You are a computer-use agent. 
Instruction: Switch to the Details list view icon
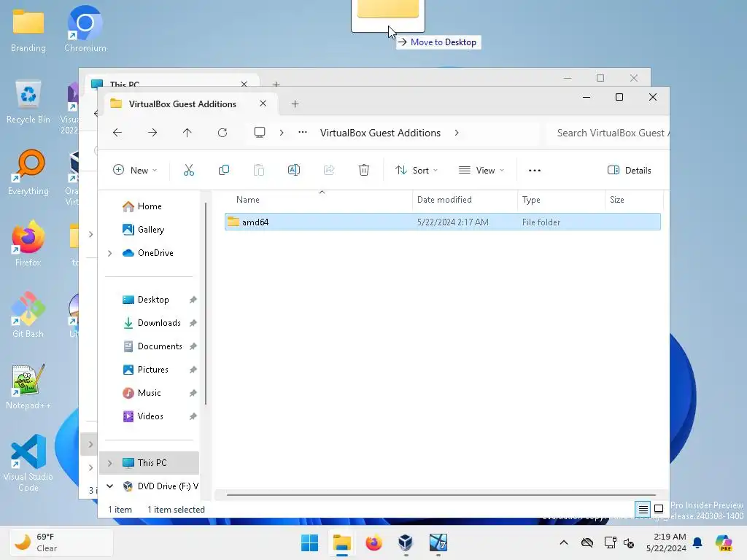coord(643,510)
